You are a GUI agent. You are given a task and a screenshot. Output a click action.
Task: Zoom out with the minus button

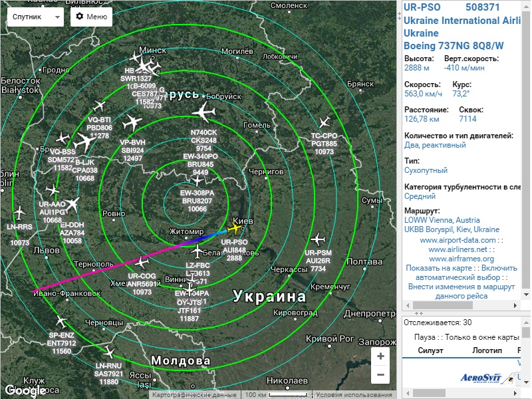[x=380, y=375]
